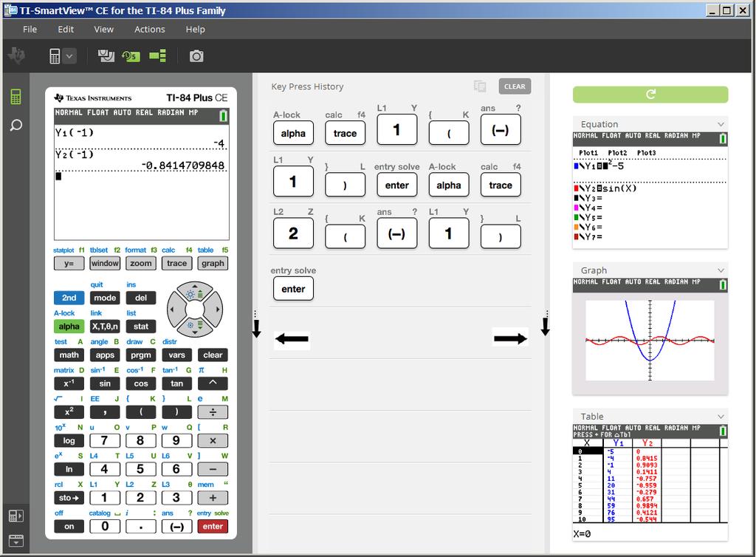This screenshot has height=557, width=756.
Task: Click the calculator graph key
Action: 213,263
